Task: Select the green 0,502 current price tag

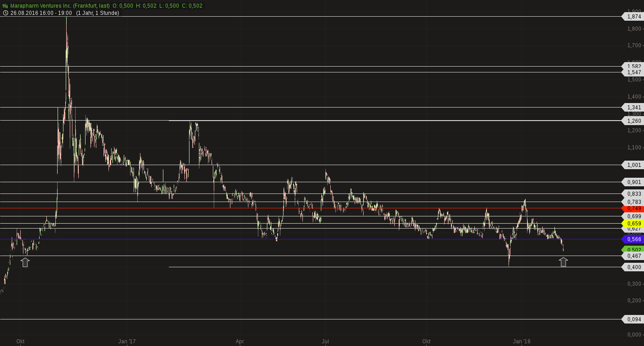Action: [x=633, y=250]
